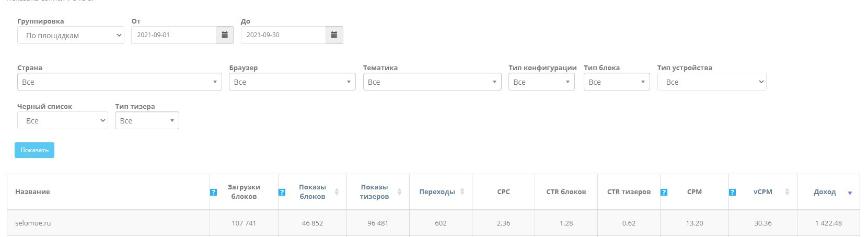The width and height of the screenshot is (868, 237).
Task: Sort by vCPM column arrows
Action: coord(787,192)
